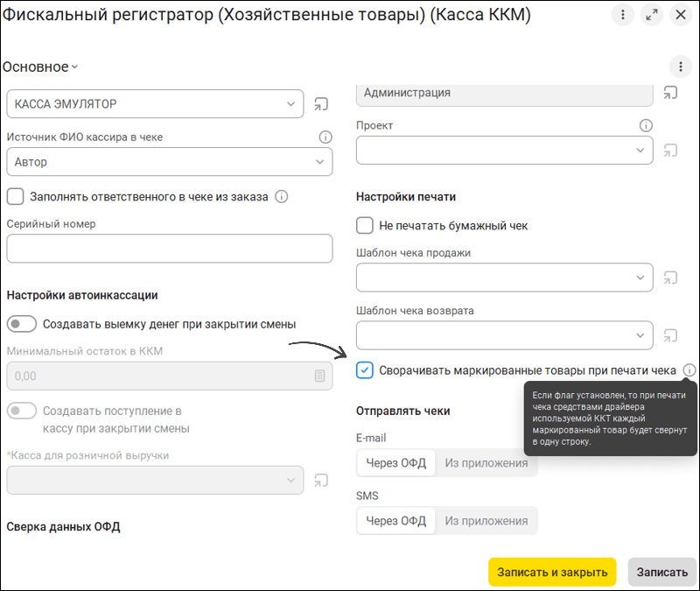
Task: Expand the form to full screen
Action: [x=652, y=15]
